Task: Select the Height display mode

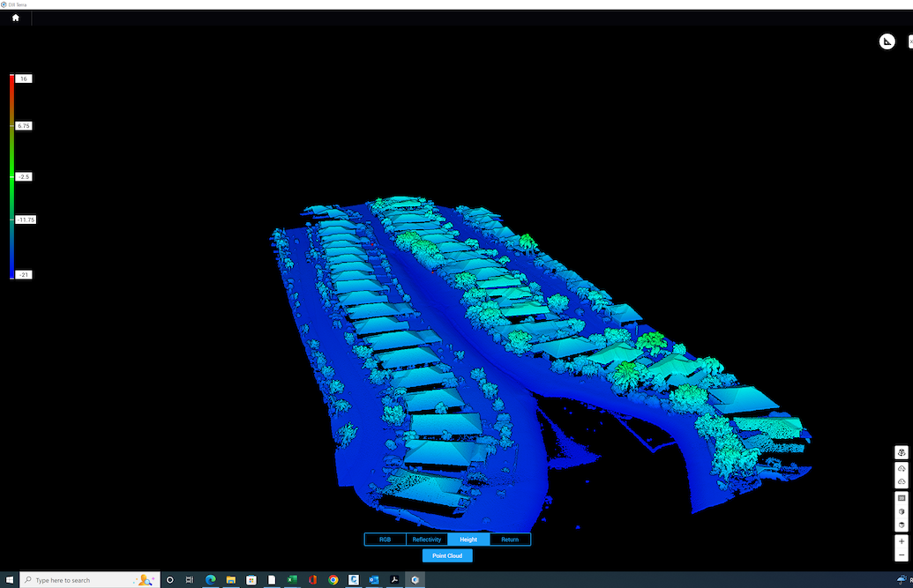Action: [468, 540]
